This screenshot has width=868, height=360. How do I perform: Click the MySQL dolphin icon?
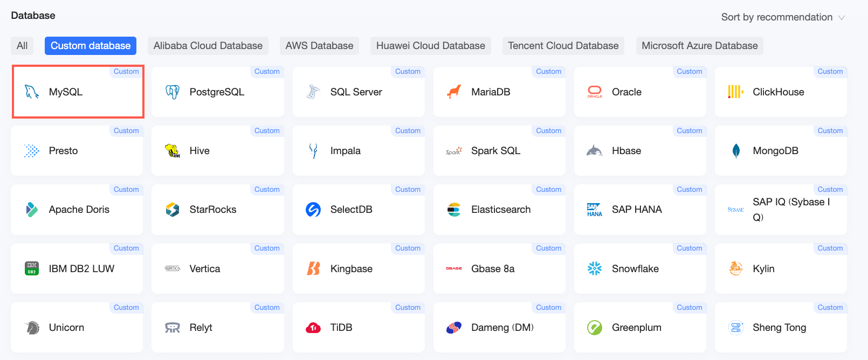pyautogui.click(x=32, y=92)
